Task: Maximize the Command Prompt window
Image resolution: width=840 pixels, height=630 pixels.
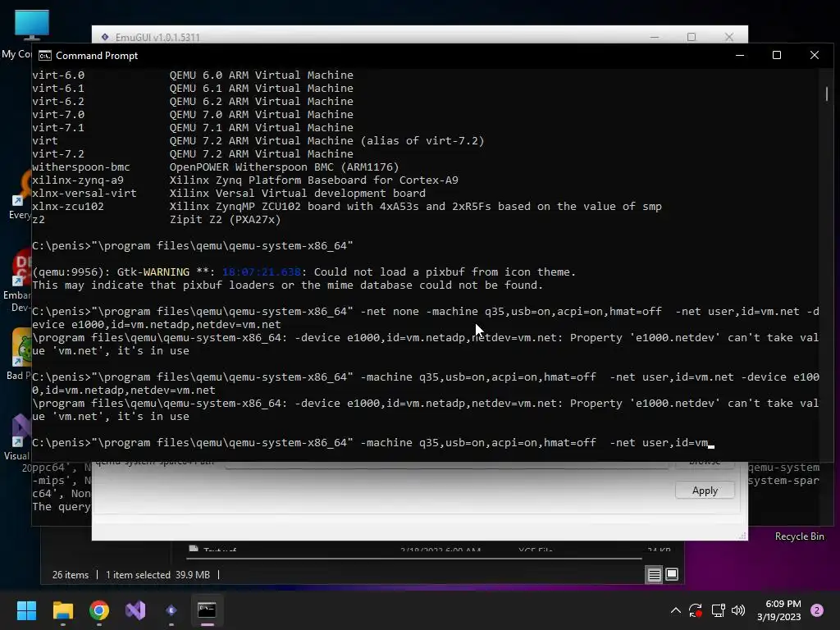Action: tap(777, 55)
